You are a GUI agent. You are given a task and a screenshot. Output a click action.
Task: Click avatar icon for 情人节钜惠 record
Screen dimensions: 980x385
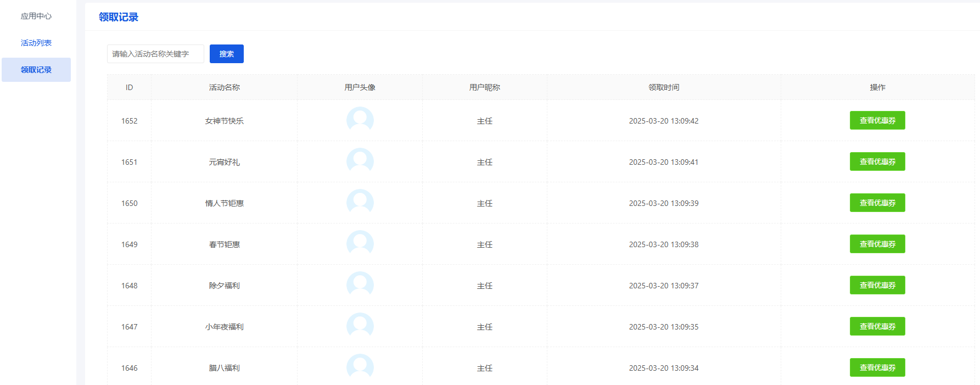point(360,203)
